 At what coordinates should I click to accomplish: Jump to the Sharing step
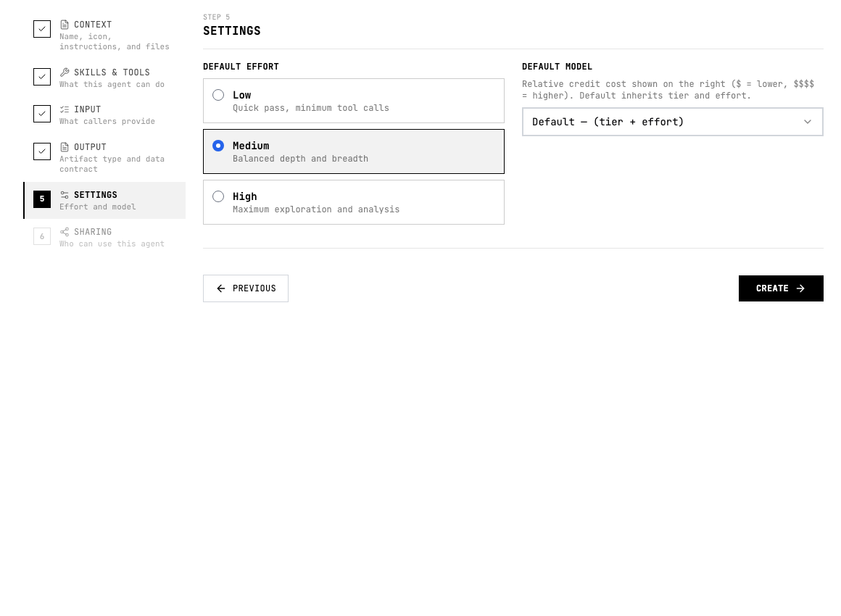[x=104, y=238]
